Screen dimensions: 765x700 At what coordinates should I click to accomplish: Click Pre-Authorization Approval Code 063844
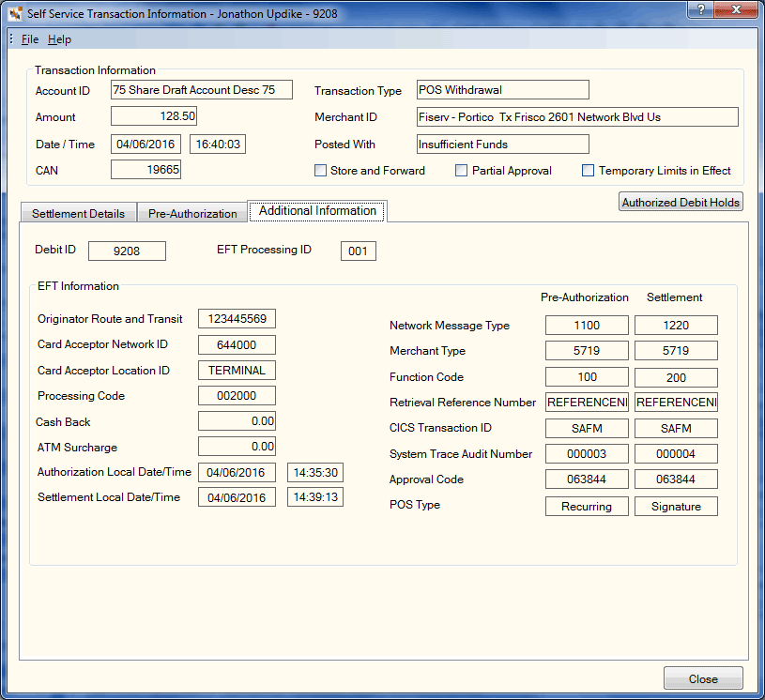(x=587, y=479)
